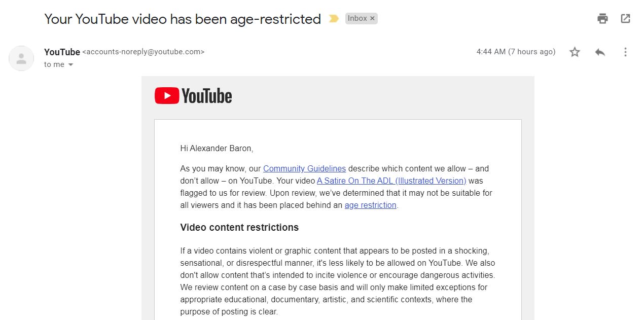Open email in new window
Viewport: 644px width, 320px height.
(626, 19)
